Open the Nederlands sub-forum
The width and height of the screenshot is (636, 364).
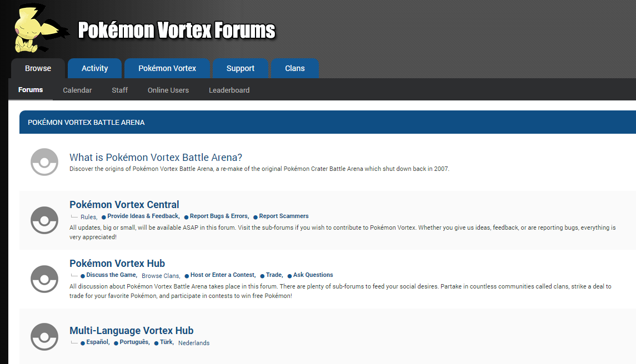pos(194,343)
